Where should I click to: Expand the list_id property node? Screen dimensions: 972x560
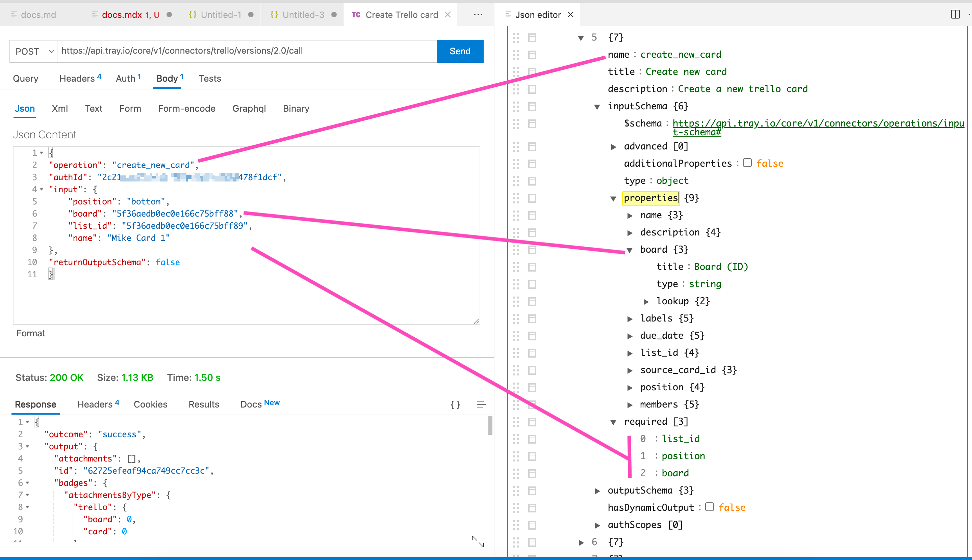click(630, 353)
